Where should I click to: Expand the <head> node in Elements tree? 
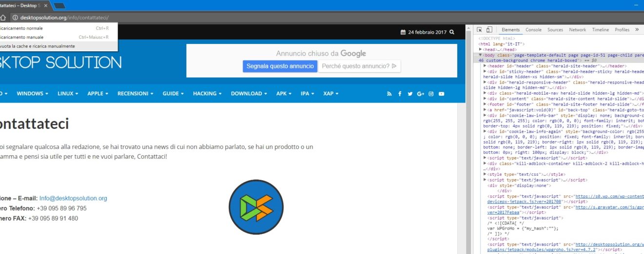click(481, 49)
